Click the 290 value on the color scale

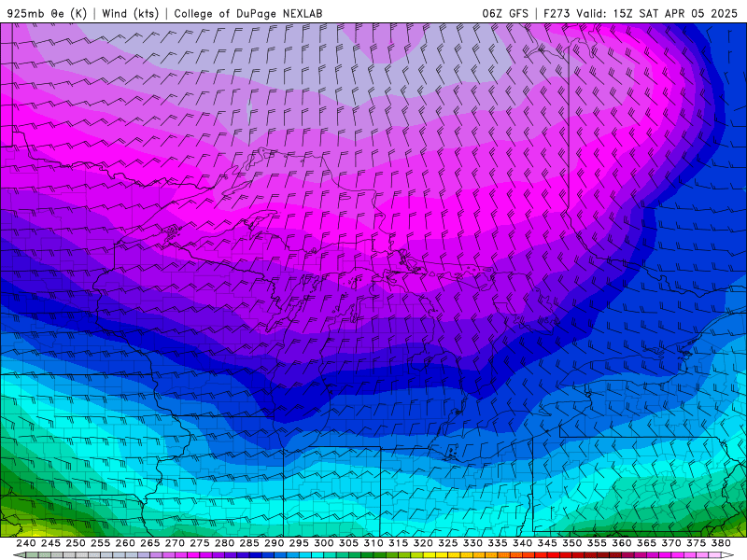pyautogui.click(x=274, y=543)
